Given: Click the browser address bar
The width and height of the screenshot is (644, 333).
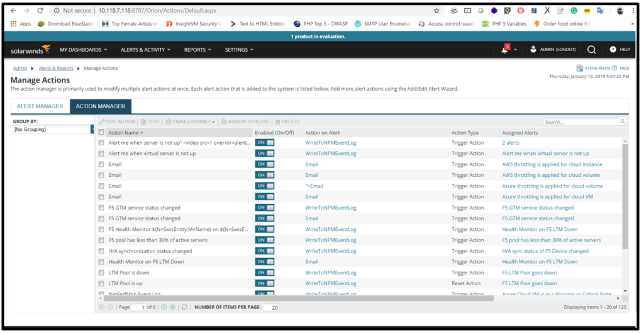Looking at the screenshot, I should (242, 11).
